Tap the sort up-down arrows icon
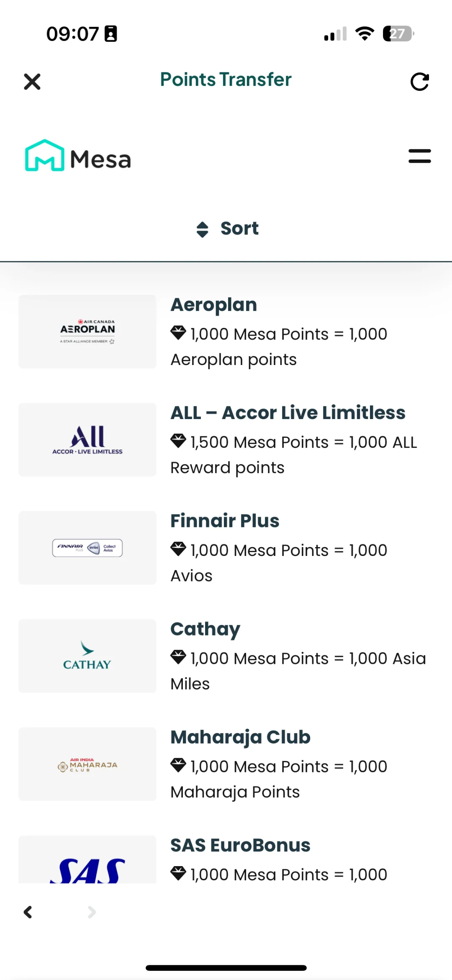This screenshot has height=980, width=452. [203, 229]
